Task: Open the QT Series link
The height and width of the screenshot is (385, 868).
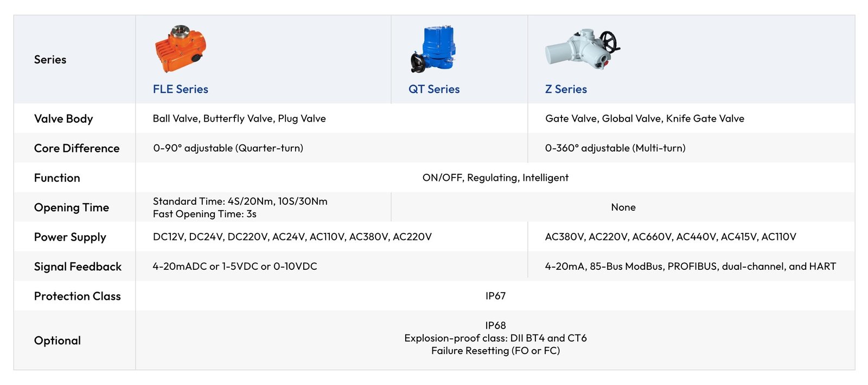Action: (434, 89)
